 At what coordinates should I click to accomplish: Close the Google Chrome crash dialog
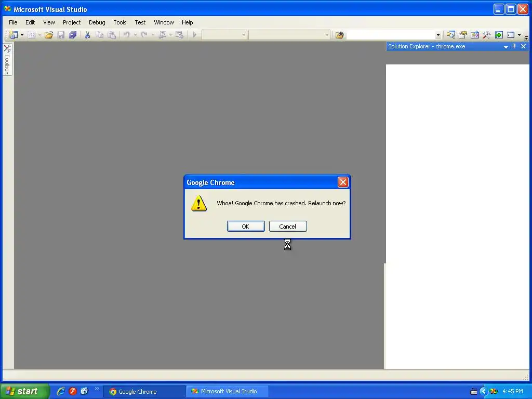click(x=343, y=182)
